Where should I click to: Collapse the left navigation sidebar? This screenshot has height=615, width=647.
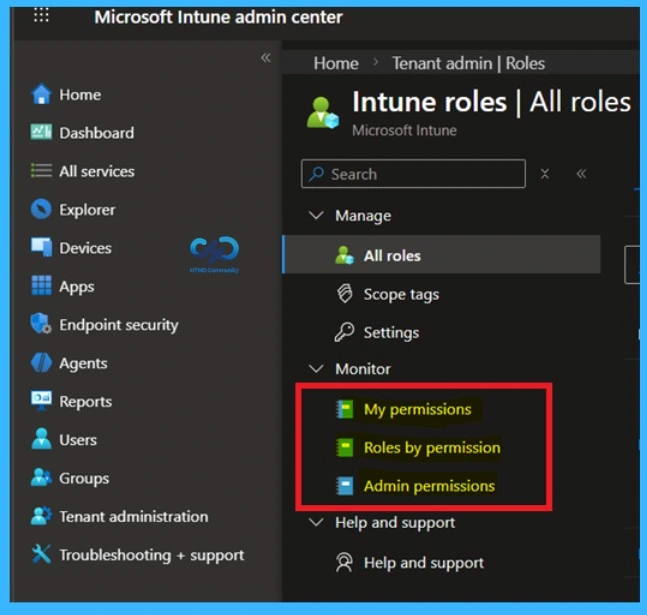[266, 58]
